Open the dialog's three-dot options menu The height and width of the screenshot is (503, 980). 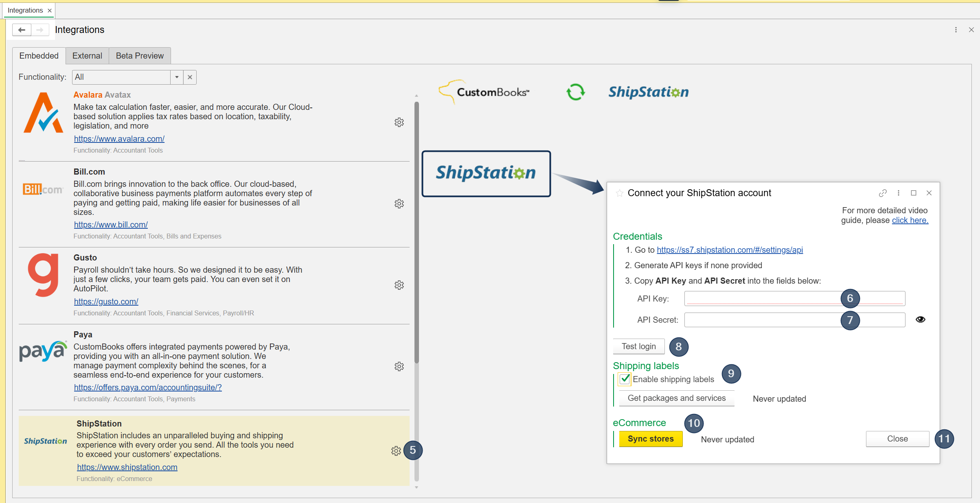[898, 193]
